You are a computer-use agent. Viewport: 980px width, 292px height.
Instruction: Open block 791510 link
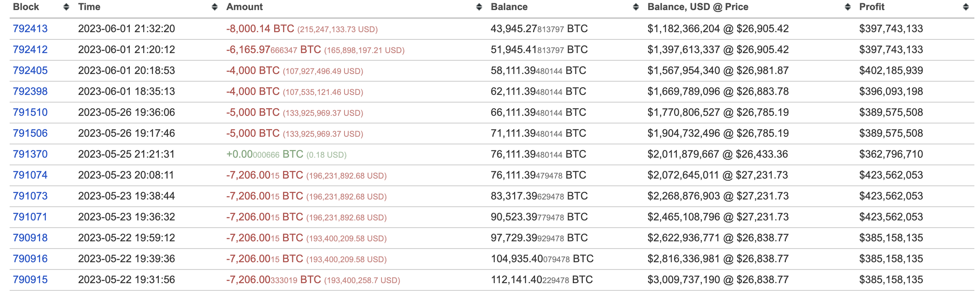(x=30, y=112)
